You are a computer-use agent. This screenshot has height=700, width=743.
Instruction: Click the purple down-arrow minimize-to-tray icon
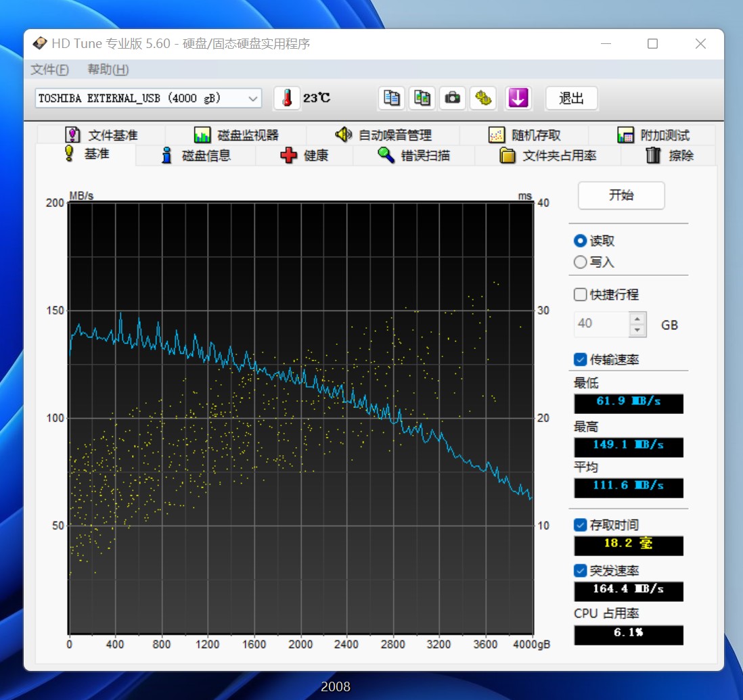pyautogui.click(x=518, y=98)
